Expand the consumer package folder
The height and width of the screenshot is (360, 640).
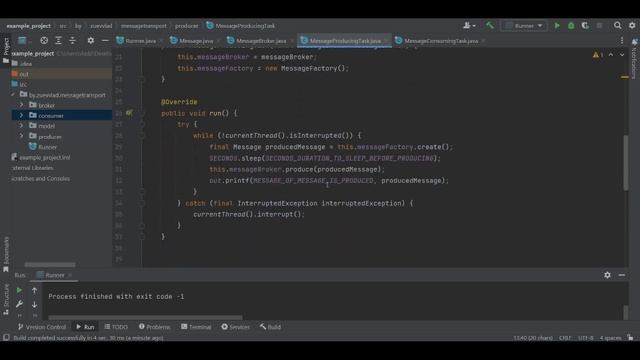[21, 116]
